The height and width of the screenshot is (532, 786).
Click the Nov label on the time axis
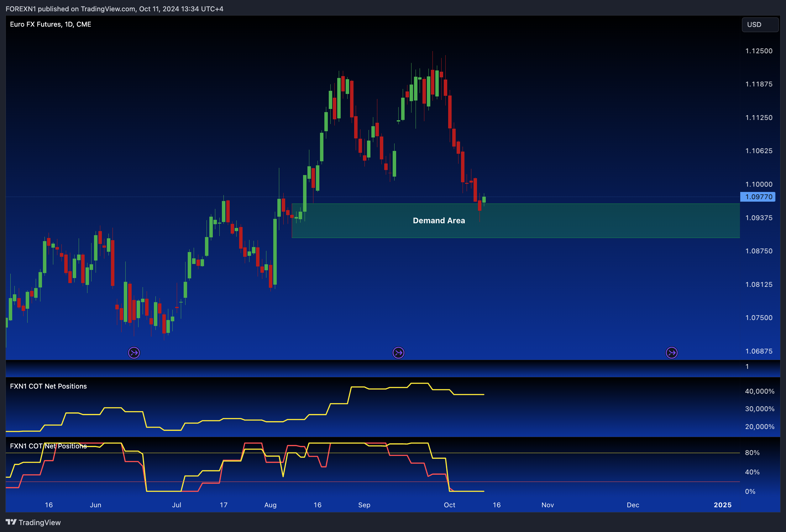pyautogui.click(x=548, y=505)
